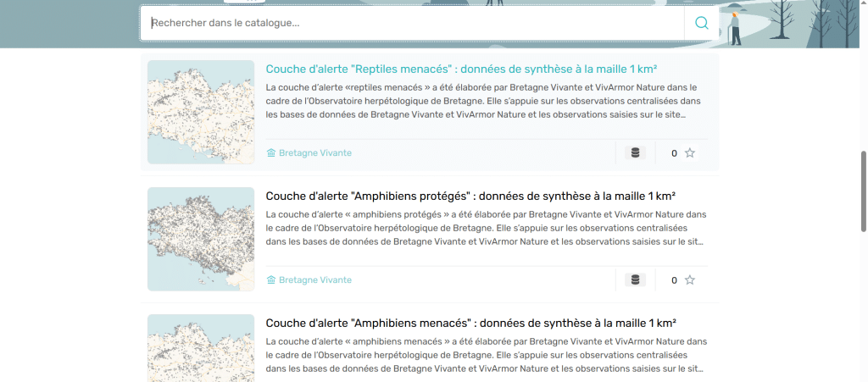
Task: Click favorite count on Reptiles menacés card
Action: pyautogui.click(x=674, y=153)
